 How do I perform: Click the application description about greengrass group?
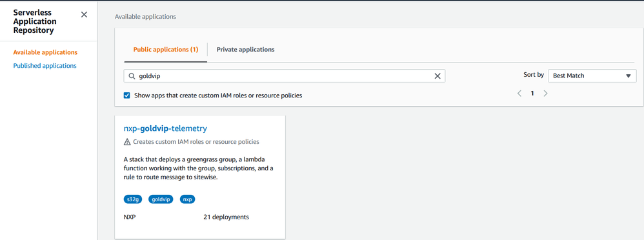[x=198, y=168]
